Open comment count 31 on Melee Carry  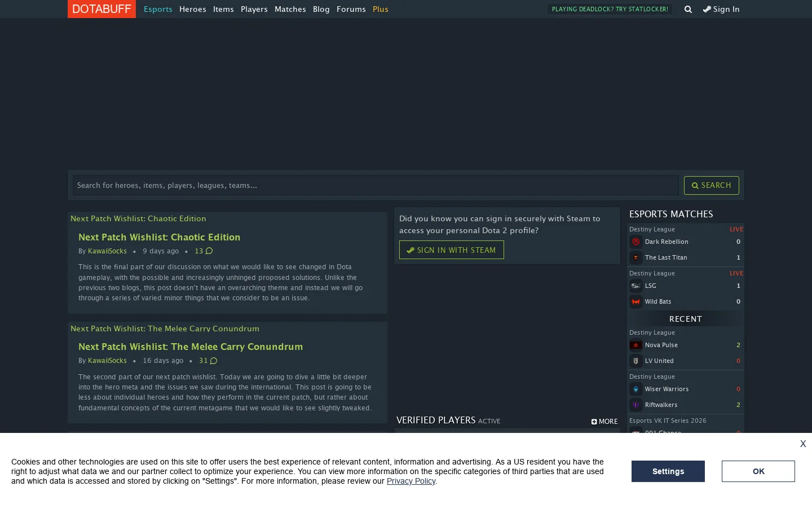click(208, 361)
